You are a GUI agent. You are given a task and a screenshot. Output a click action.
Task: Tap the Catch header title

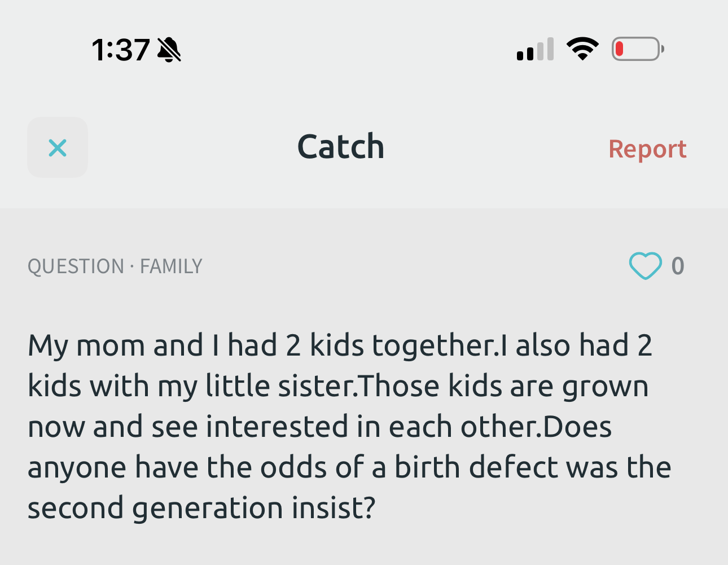pyautogui.click(x=341, y=147)
